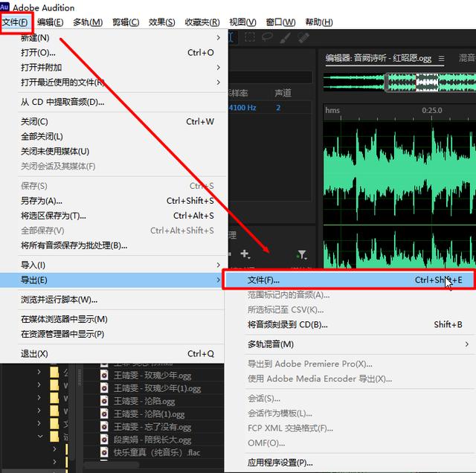This screenshot has width=476, height=473.
Task: Click file icon of 段奥娟 - 陪我长大.ogg
Action: coord(104,440)
